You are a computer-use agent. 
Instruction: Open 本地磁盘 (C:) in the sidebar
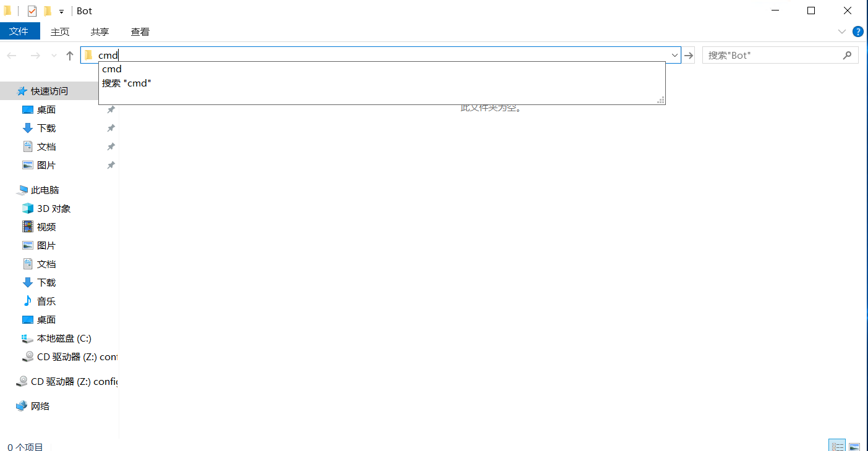click(64, 338)
